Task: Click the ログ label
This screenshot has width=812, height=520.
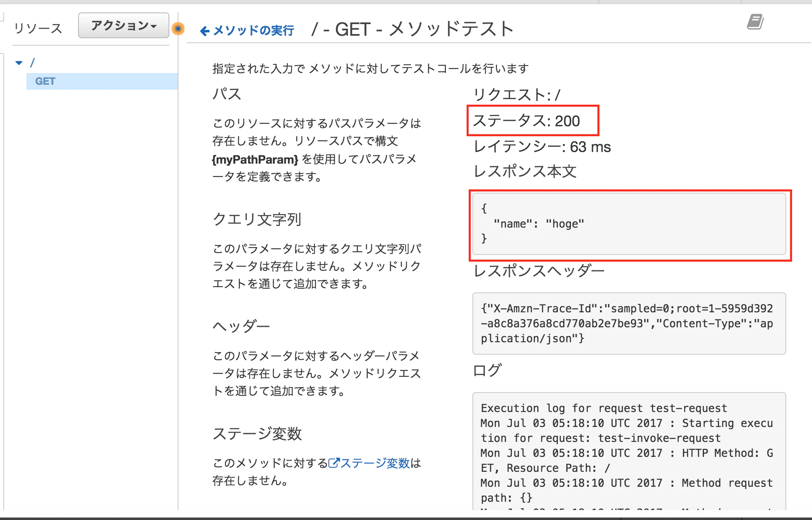Action: tap(487, 370)
